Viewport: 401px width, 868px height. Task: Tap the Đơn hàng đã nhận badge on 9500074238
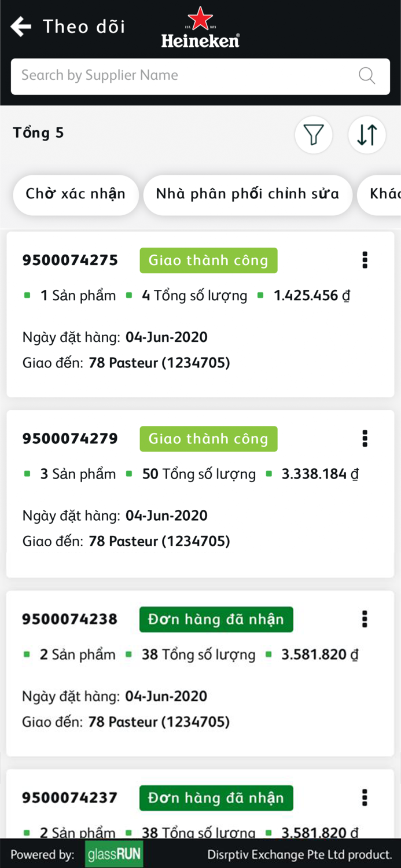coord(216,619)
